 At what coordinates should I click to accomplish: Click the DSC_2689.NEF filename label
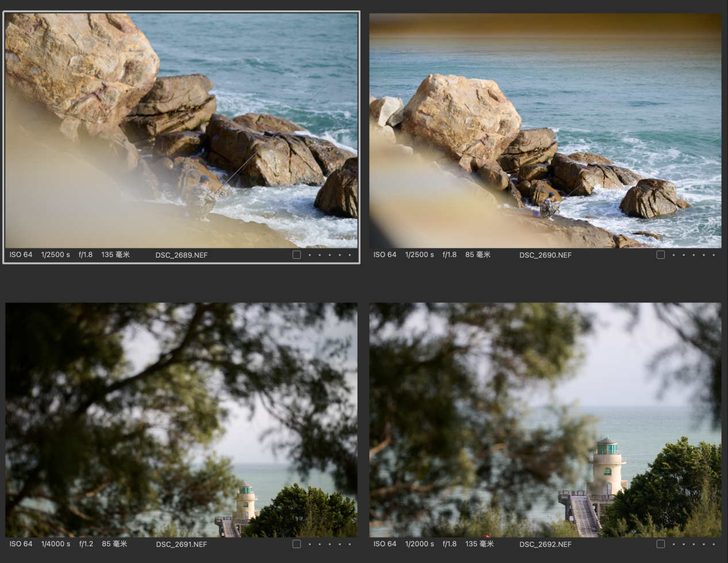click(x=181, y=255)
